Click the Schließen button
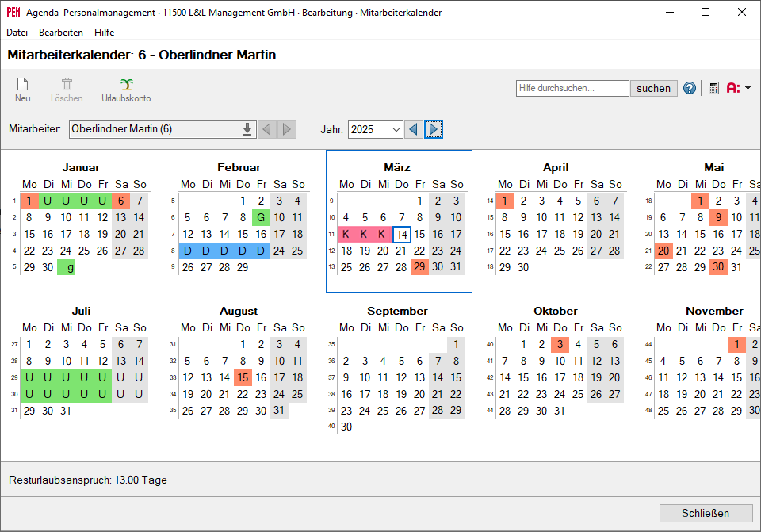The width and height of the screenshot is (761, 532). [705, 513]
